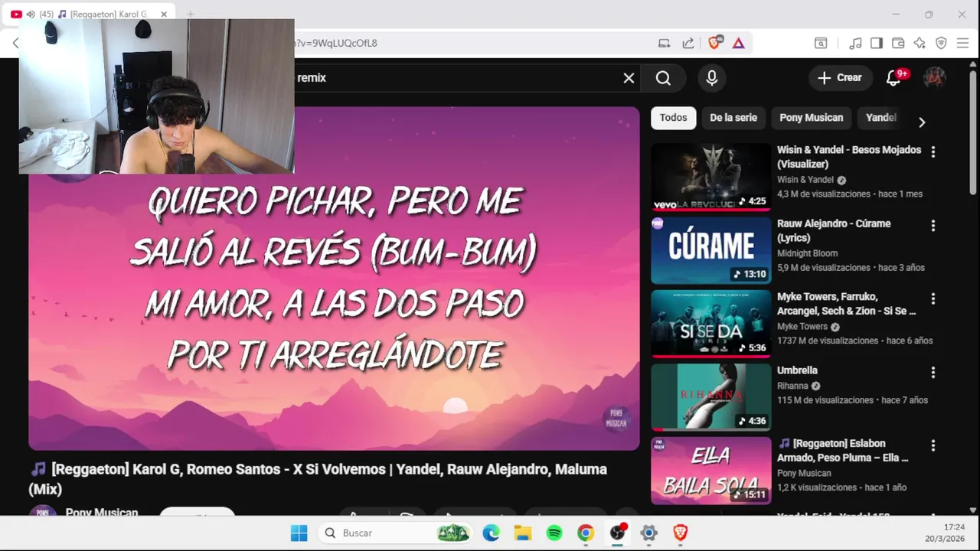Viewport: 980px width, 551px height.
Task: Click the Wisin & Yandel channel name
Action: pyautogui.click(x=805, y=180)
